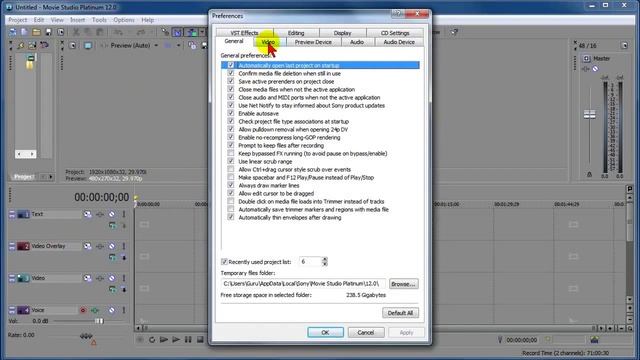This screenshot has height=360, width=640.
Task: Click the Record transport button
Action: point(140,340)
